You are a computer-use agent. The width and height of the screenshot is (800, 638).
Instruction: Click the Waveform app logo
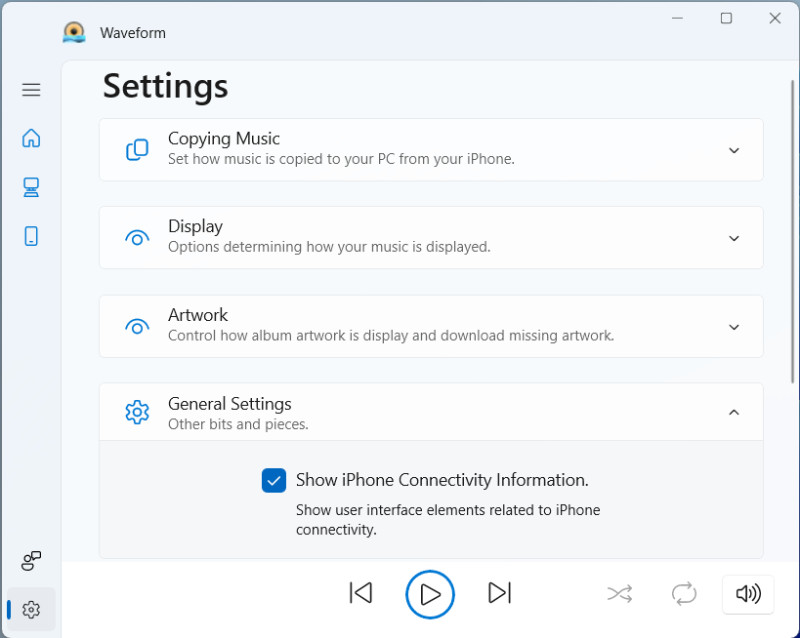point(74,32)
